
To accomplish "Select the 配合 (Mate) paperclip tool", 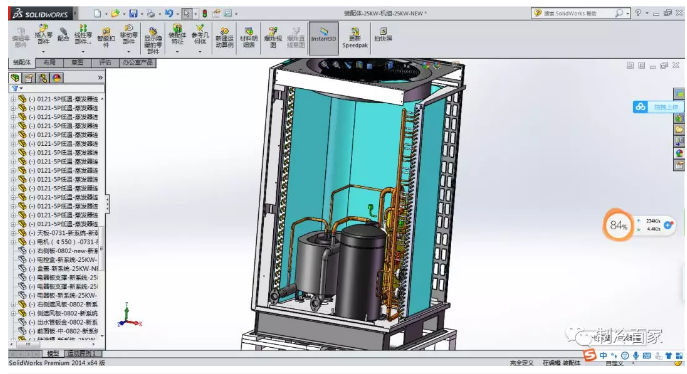I will click(x=64, y=34).
